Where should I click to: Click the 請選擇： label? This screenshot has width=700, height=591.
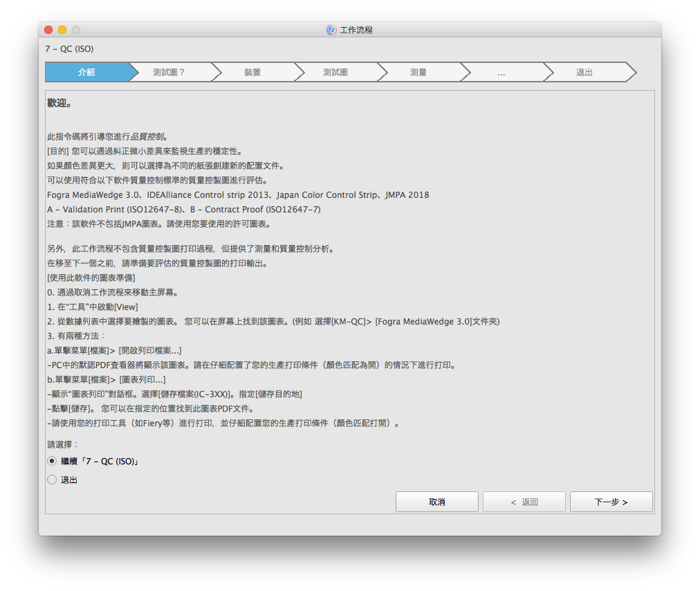[x=64, y=444]
